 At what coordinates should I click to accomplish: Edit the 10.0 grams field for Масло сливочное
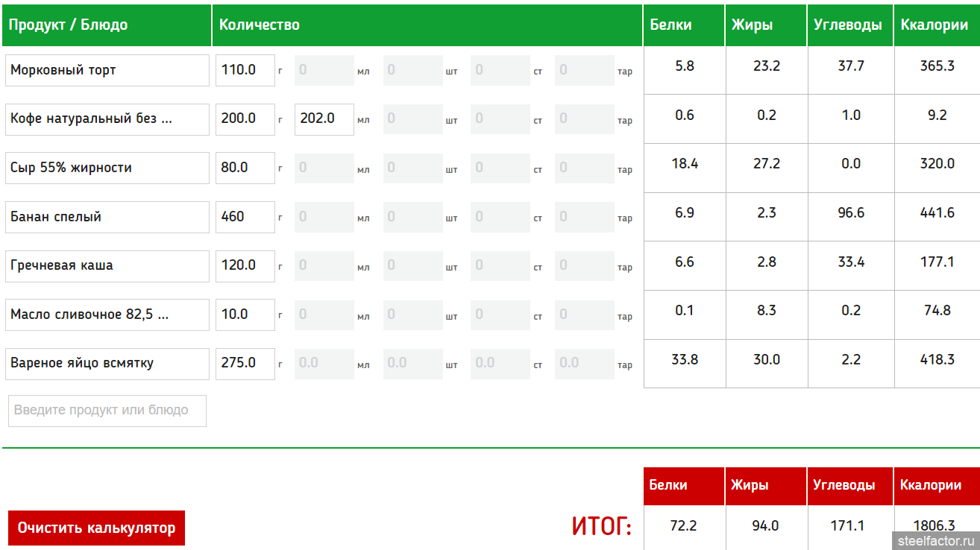point(245,314)
